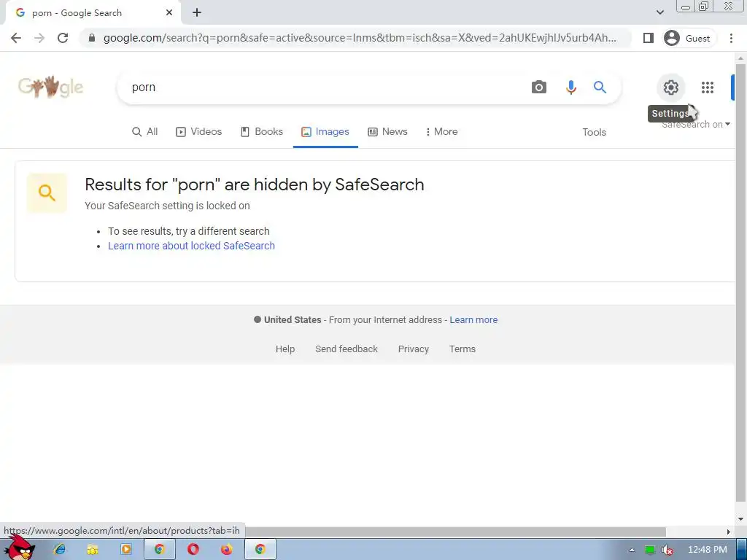Click the green tray status icon
The width and height of the screenshot is (747, 560).
click(650, 550)
